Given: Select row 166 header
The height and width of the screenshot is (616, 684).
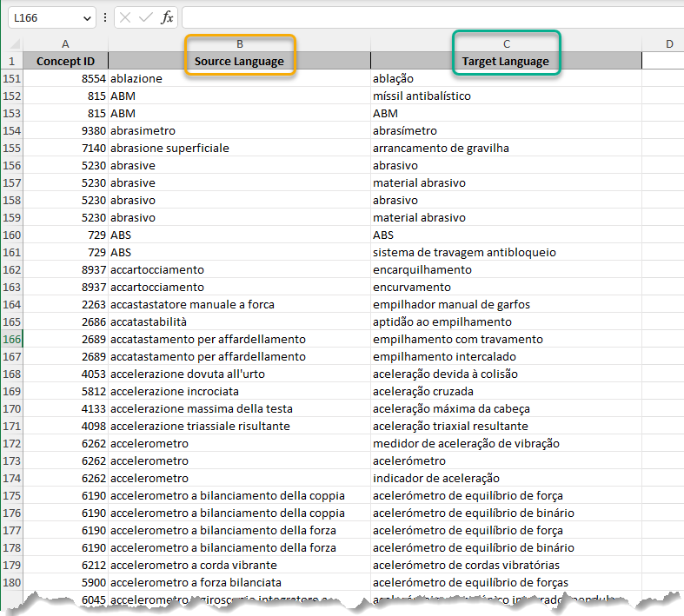Looking at the screenshot, I should tap(12, 339).
